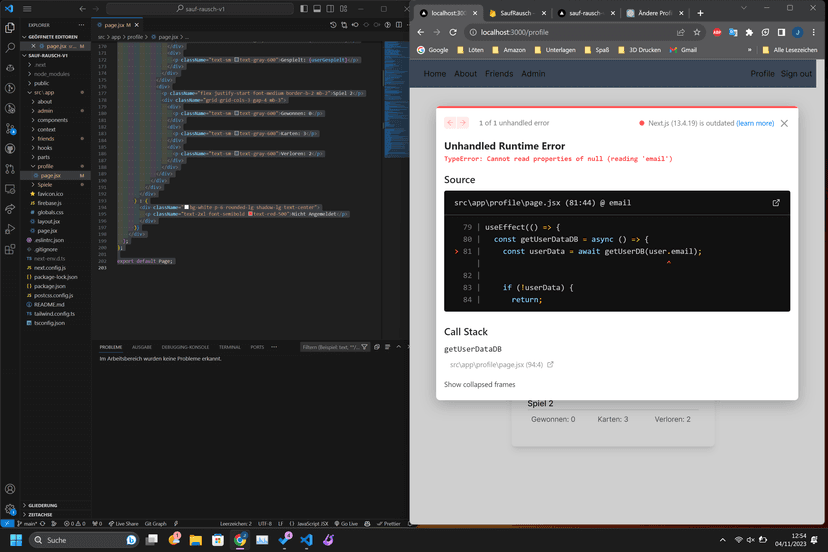Click the ABP extension icon in Chrome
The width and height of the screenshot is (828, 552).
coord(717,32)
